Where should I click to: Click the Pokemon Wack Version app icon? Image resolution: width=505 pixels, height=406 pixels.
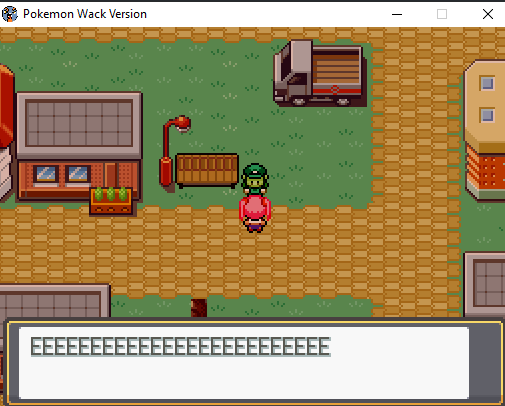point(10,14)
